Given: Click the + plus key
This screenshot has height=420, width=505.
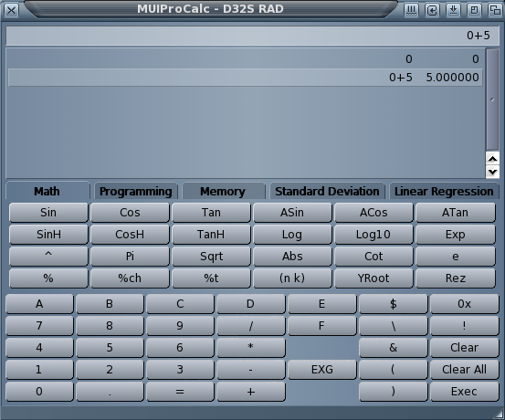Looking at the screenshot, I should [251, 392].
